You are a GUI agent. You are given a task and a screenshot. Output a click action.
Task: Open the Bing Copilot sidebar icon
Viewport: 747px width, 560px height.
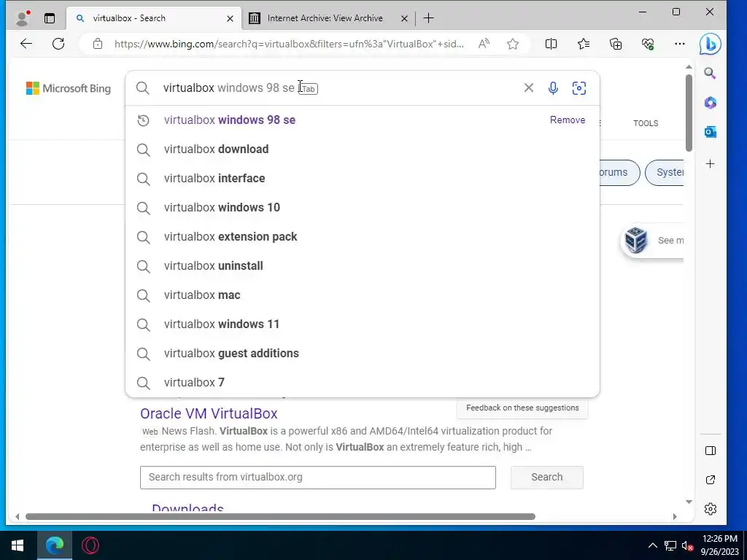(710, 44)
